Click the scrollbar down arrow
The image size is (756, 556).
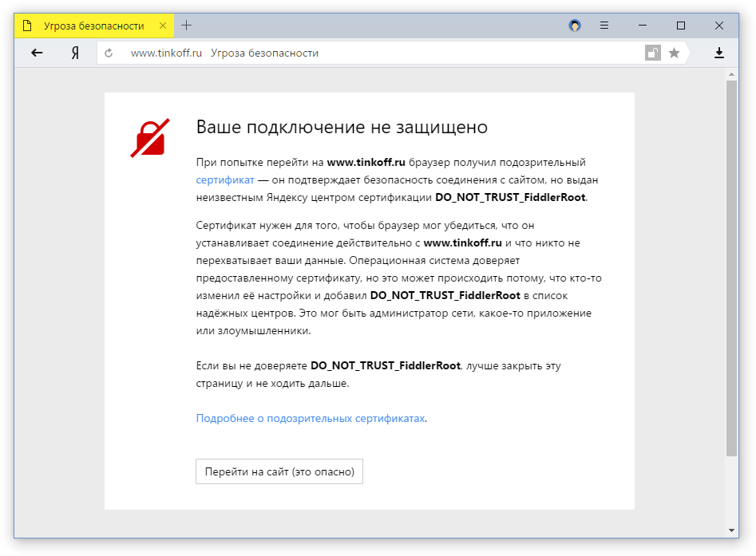click(x=731, y=530)
